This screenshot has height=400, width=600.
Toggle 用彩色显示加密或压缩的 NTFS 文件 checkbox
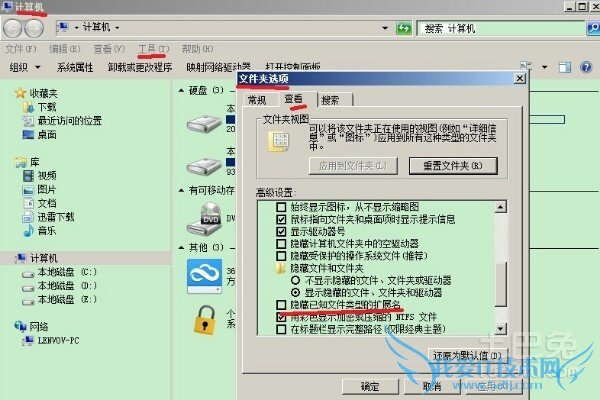(281, 317)
